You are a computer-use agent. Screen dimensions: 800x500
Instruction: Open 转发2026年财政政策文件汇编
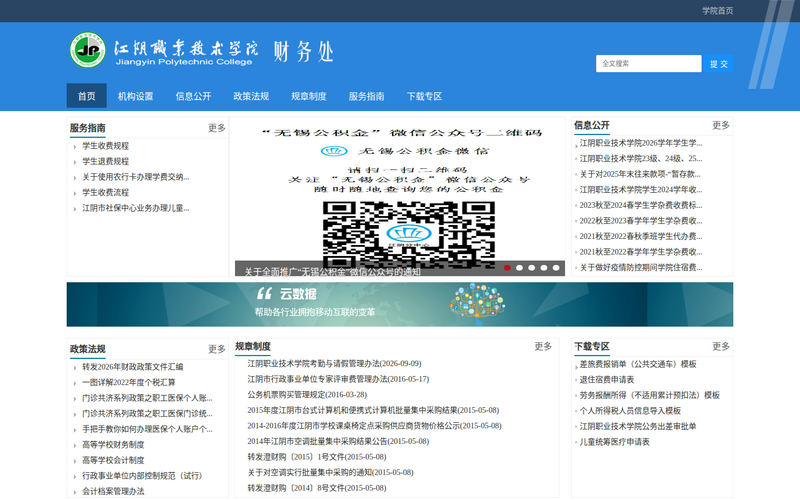pyautogui.click(x=133, y=367)
